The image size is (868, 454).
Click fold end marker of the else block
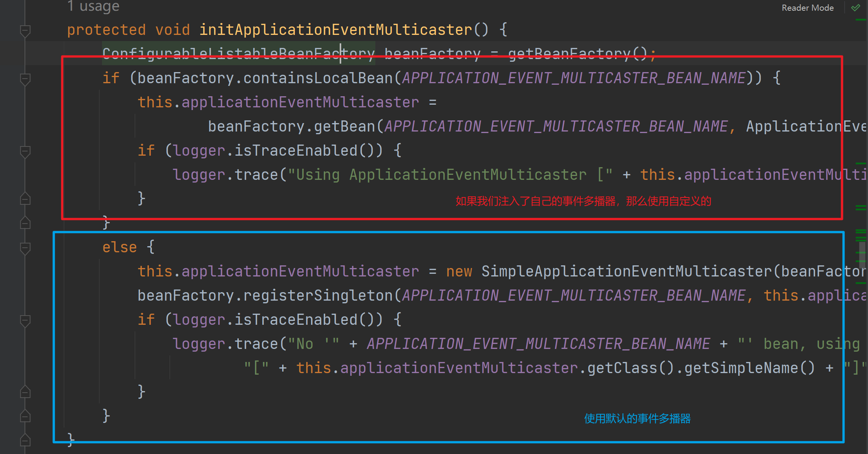tap(25, 416)
